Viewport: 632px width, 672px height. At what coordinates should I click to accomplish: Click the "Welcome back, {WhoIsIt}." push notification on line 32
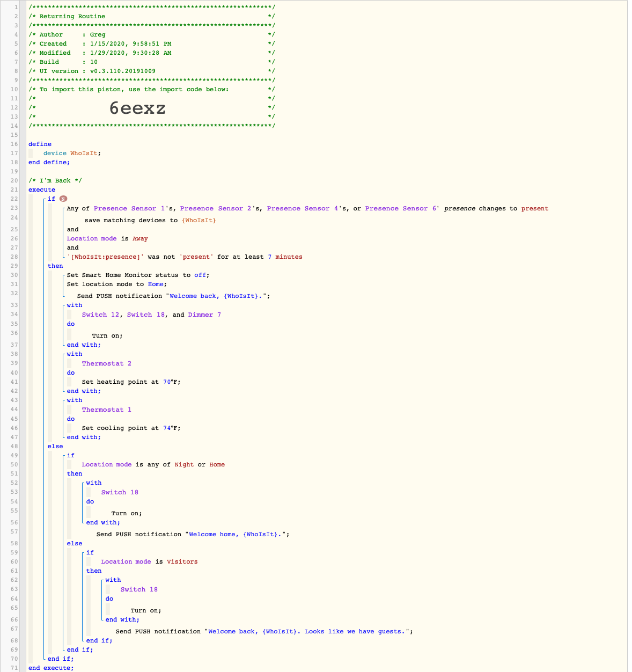(173, 296)
